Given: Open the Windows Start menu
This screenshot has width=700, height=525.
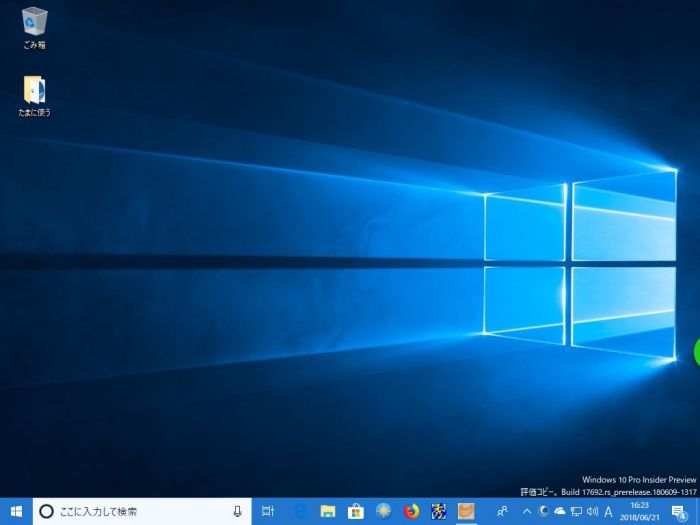Looking at the screenshot, I should click(16, 511).
